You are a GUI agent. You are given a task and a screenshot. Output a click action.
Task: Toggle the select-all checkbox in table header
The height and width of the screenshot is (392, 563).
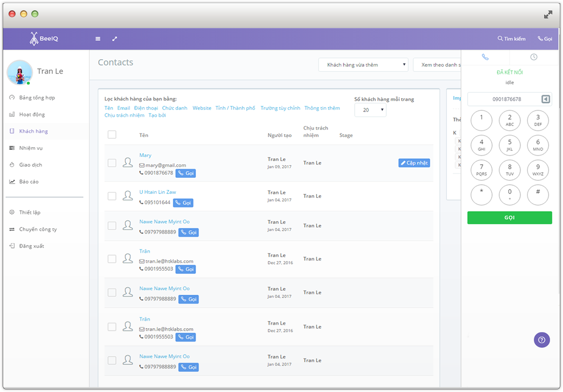click(112, 135)
